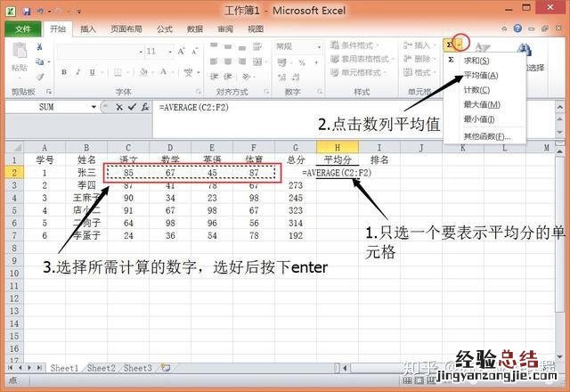Center text horizontally icon
The height and width of the screenshot is (392, 570).
[228, 61]
